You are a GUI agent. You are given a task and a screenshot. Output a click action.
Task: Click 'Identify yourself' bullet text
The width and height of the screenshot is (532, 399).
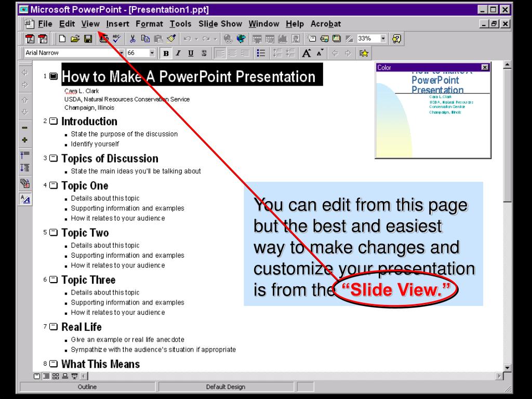[95, 144]
